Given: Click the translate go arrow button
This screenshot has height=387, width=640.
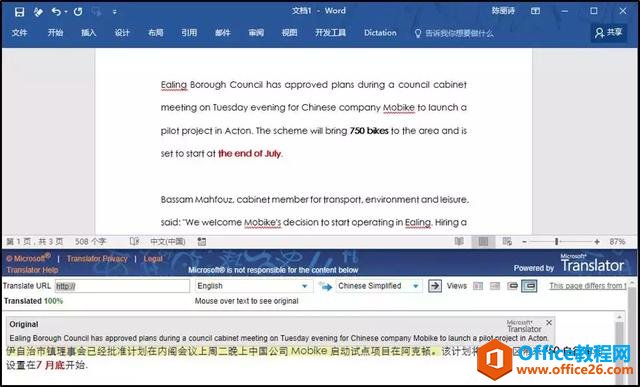Looking at the screenshot, I should [435, 286].
